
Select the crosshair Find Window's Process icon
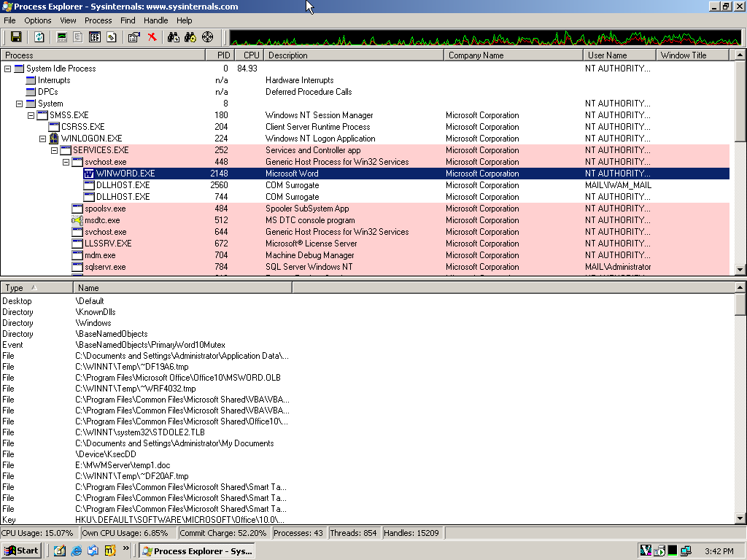click(x=207, y=37)
